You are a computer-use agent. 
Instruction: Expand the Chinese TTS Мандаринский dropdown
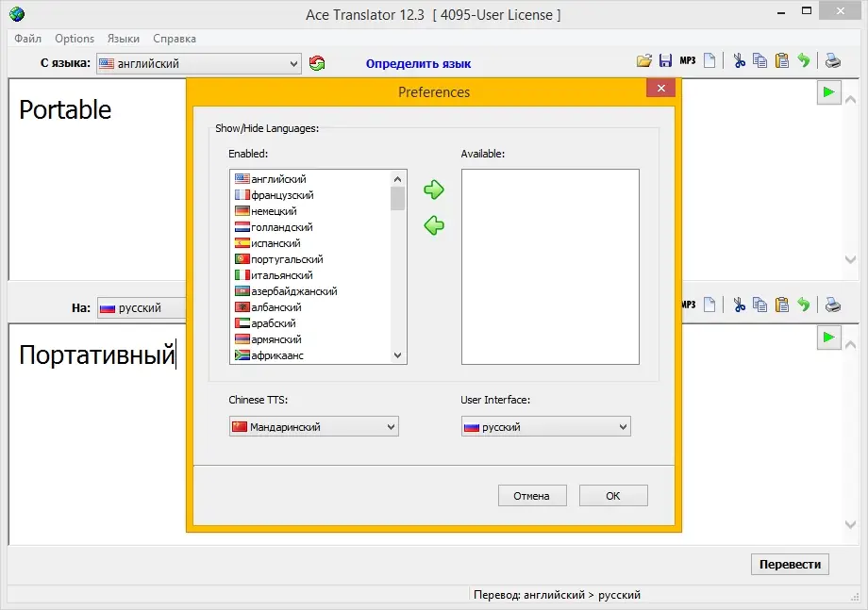coord(314,426)
